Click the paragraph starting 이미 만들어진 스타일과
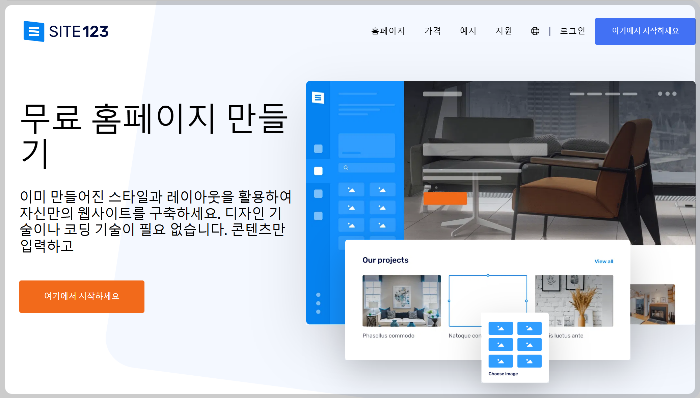The width and height of the screenshot is (700, 398). 155,221
